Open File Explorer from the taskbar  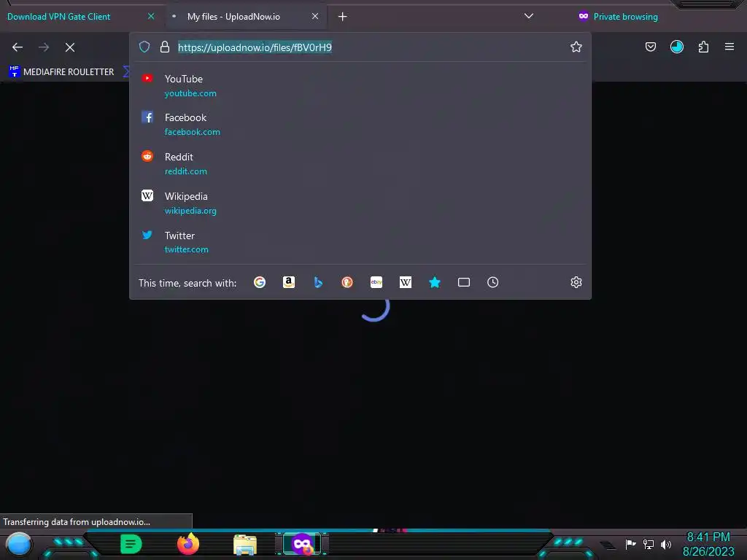tap(245, 545)
